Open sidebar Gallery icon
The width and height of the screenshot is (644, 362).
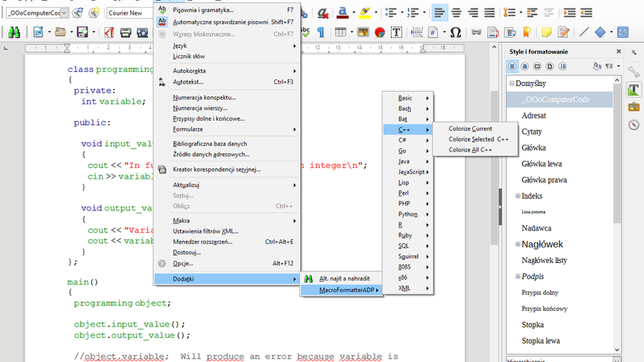[x=634, y=107]
